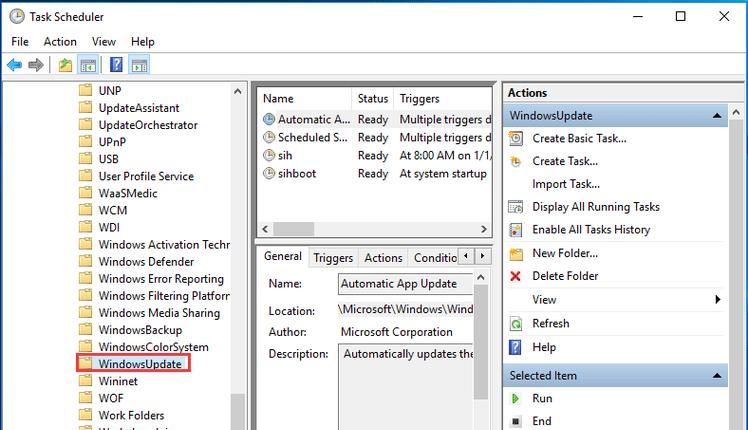This screenshot has height=430, width=748.
Task: Click Enable All Tasks History action
Action: point(591,230)
